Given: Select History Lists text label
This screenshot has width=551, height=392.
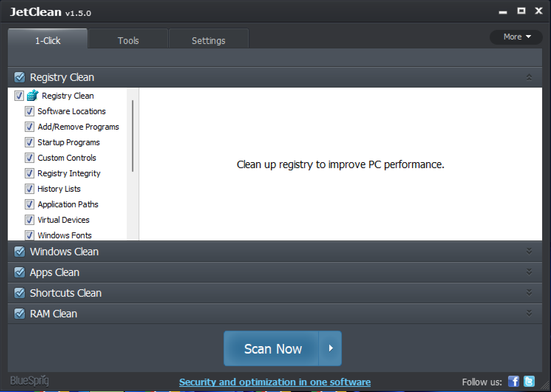Looking at the screenshot, I should point(59,189).
